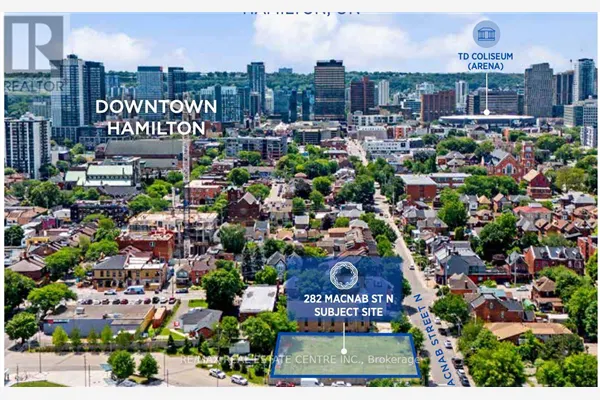The image size is (600, 400).
Task: Click the "TD COLISEUM (ARENA)" label
Action: click(x=486, y=61)
